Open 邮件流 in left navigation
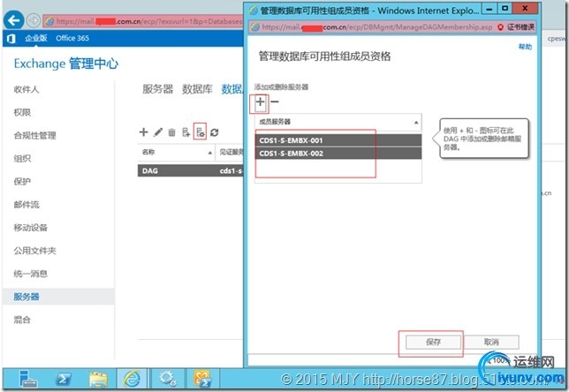Image resolution: width=569 pixels, height=392 pixels. [x=27, y=205]
